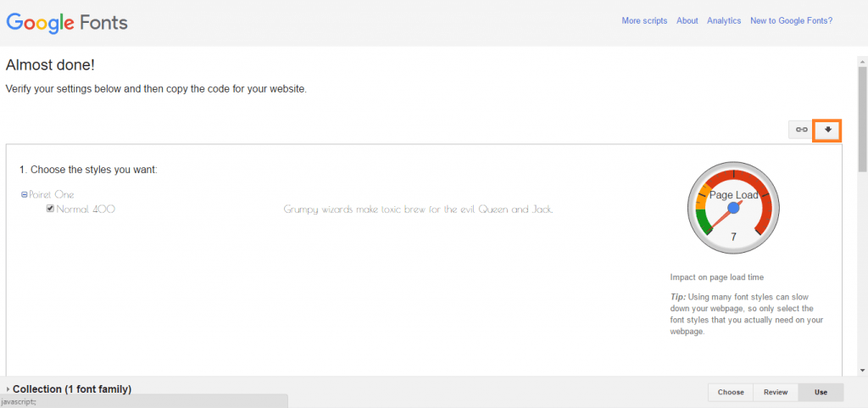Click the Grumpy wizards sample text
The image size is (868, 408).
coord(419,210)
